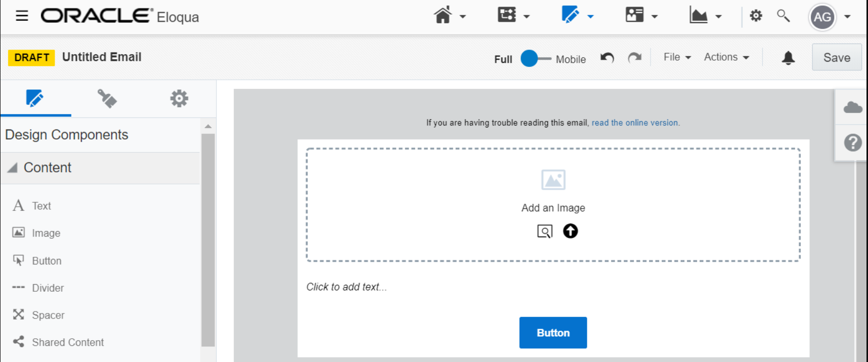Click the panel scroll up arrow
Screen dimensions: 868x362
point(208,126)
